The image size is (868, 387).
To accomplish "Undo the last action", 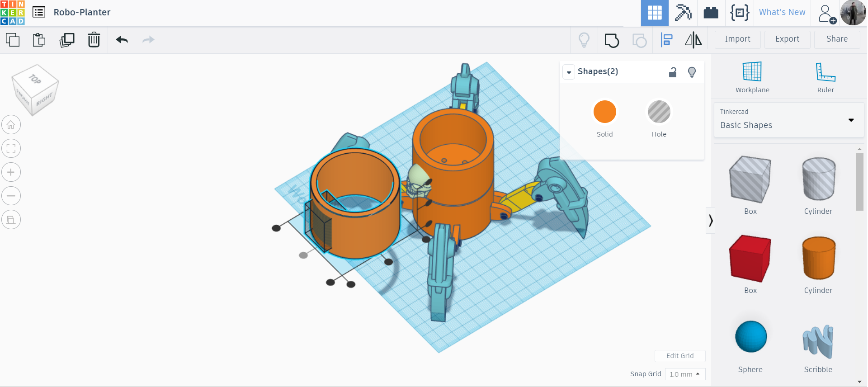I will coord(122,40).
